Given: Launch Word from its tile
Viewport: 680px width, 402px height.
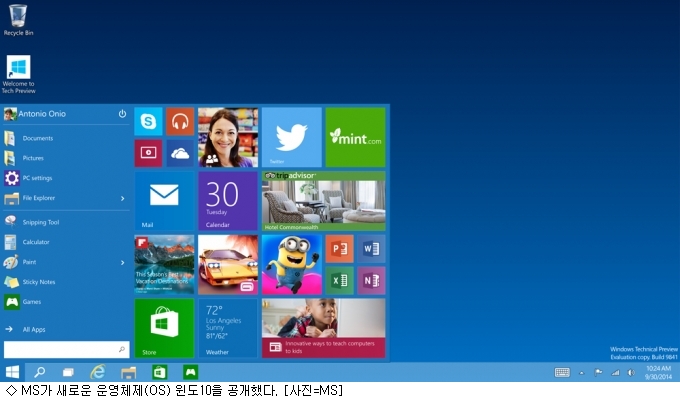Looking at the screenshot, I should (x=371, y=249).
